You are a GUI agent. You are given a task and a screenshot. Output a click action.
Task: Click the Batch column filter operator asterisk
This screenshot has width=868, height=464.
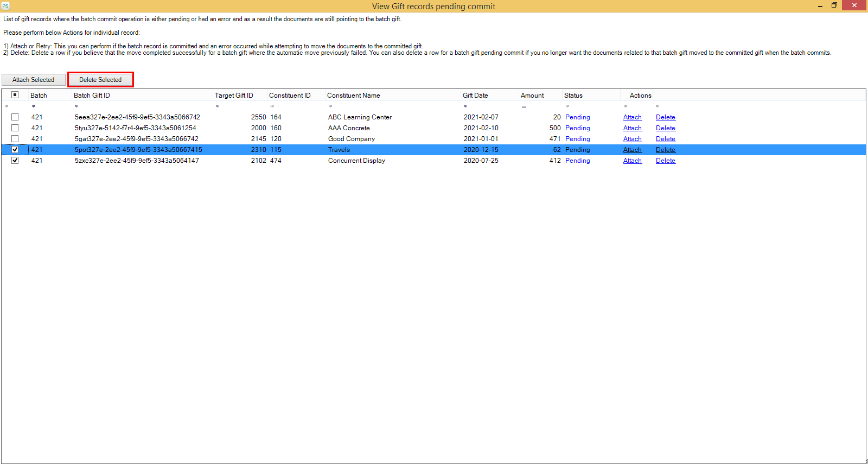[x=33, y=106]
